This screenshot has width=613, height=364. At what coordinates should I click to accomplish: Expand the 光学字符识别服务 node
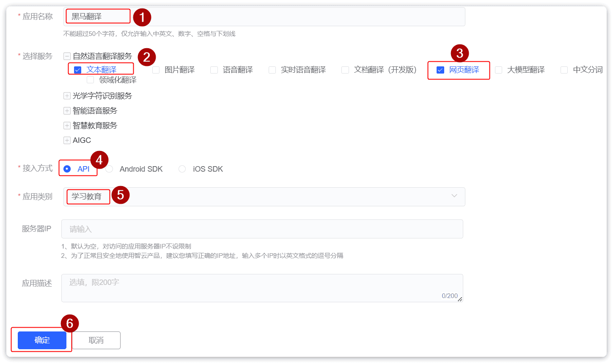pos(67,96)
